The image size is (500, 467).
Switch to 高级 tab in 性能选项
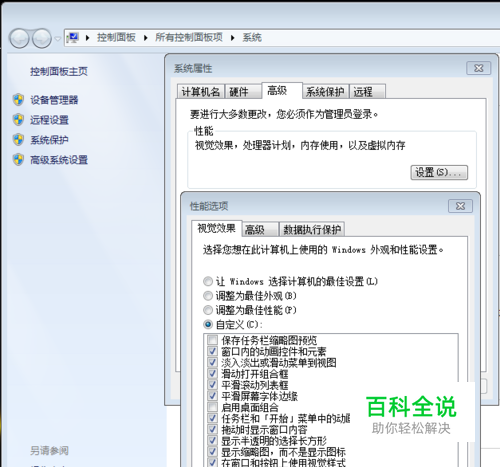click(x=260, y=230)
